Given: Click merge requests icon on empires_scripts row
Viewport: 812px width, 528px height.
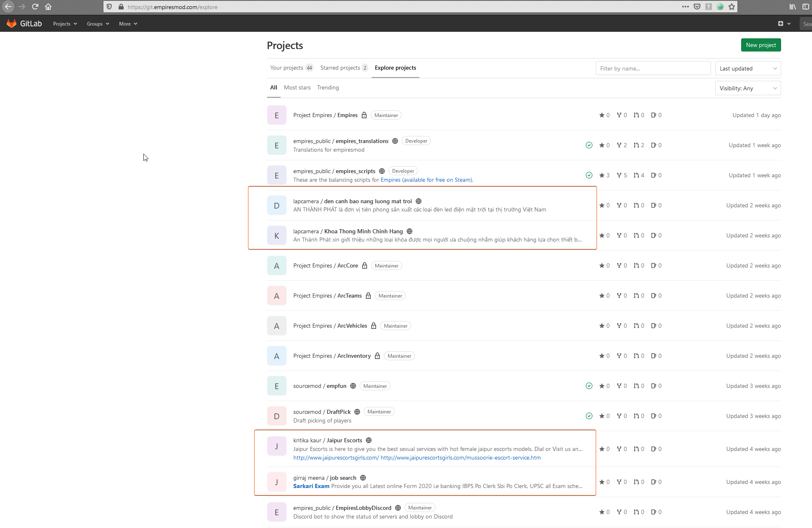Looking at the screenshot, I should (636, 175).
